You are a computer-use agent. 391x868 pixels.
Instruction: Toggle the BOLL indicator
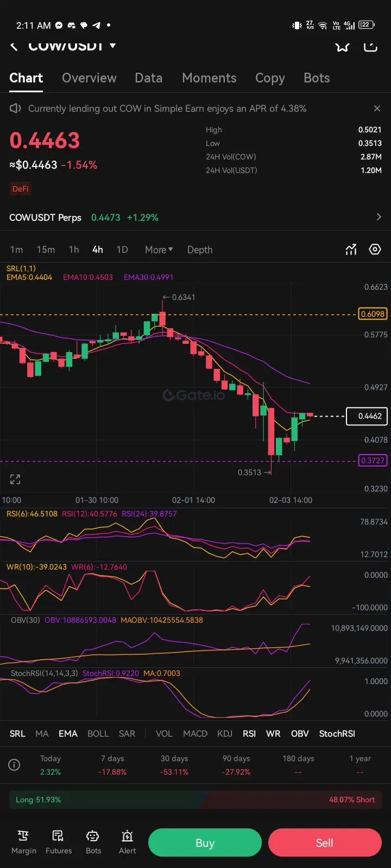click(x=98, y=733)
